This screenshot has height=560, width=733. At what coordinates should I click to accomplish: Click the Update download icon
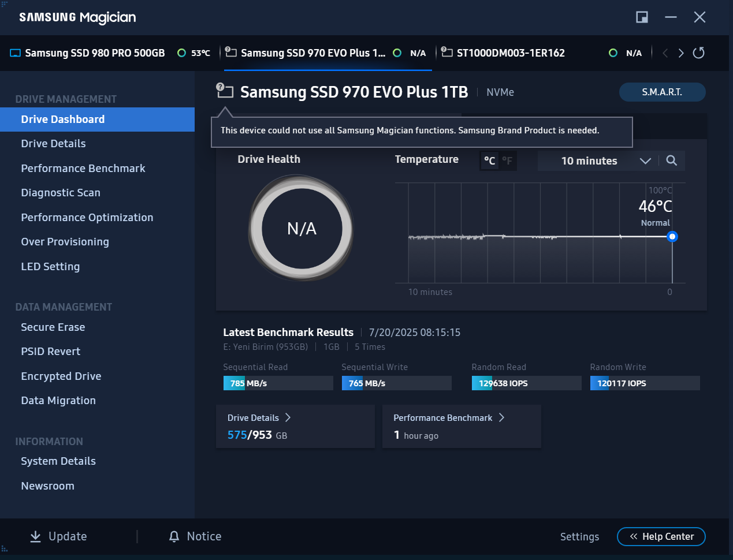pyautogui.click(x=35, y=536)
